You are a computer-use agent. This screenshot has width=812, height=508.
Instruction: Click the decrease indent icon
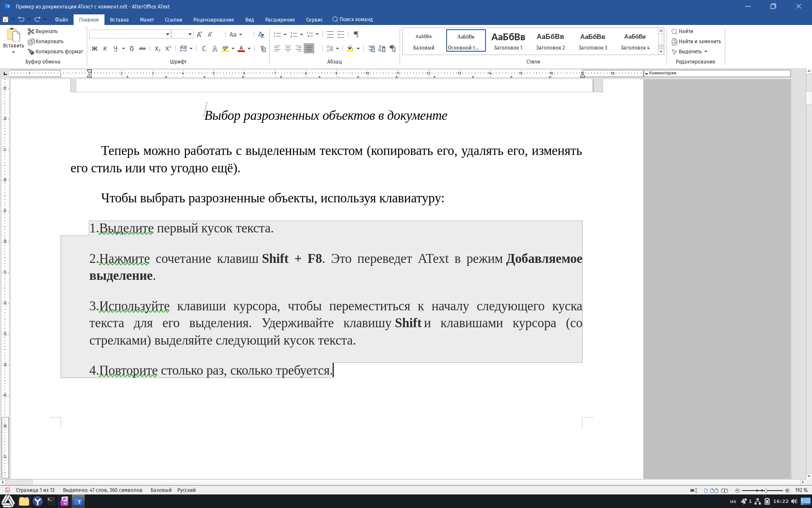click(341, 34)
